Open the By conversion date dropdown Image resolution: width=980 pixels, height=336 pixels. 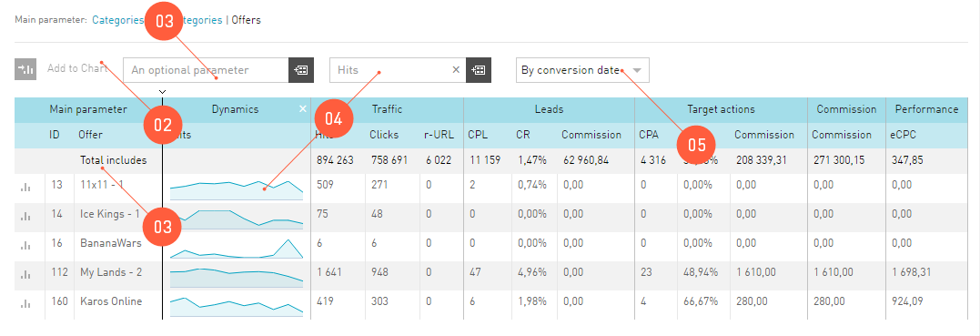[582, 70]
